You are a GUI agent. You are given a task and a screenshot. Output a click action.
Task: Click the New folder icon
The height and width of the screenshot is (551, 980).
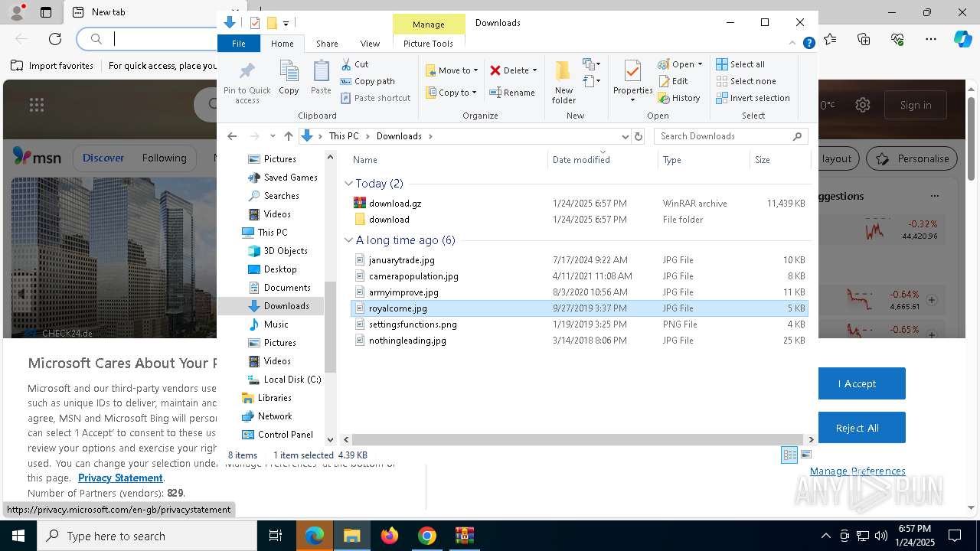[563, 82]
